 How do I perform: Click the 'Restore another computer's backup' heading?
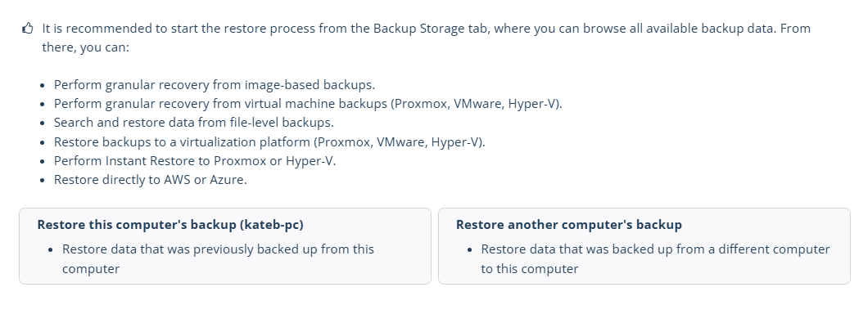pos(569,225)
